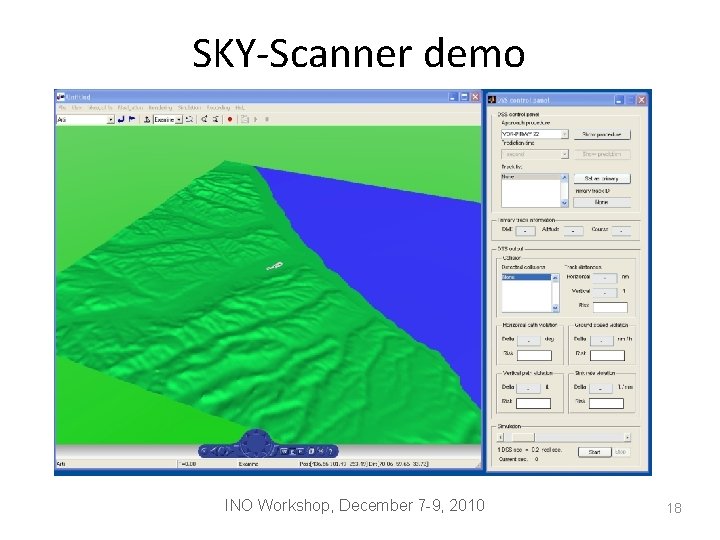Click Horizontal path violation Delta field
This screenshot has width=720, height=540.
529,340
